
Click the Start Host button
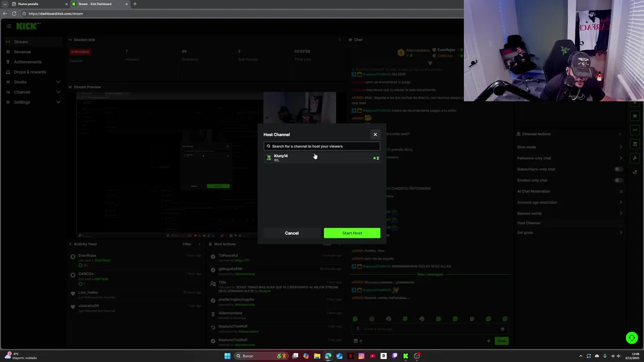pyautogui.click(x=352, y=233)
